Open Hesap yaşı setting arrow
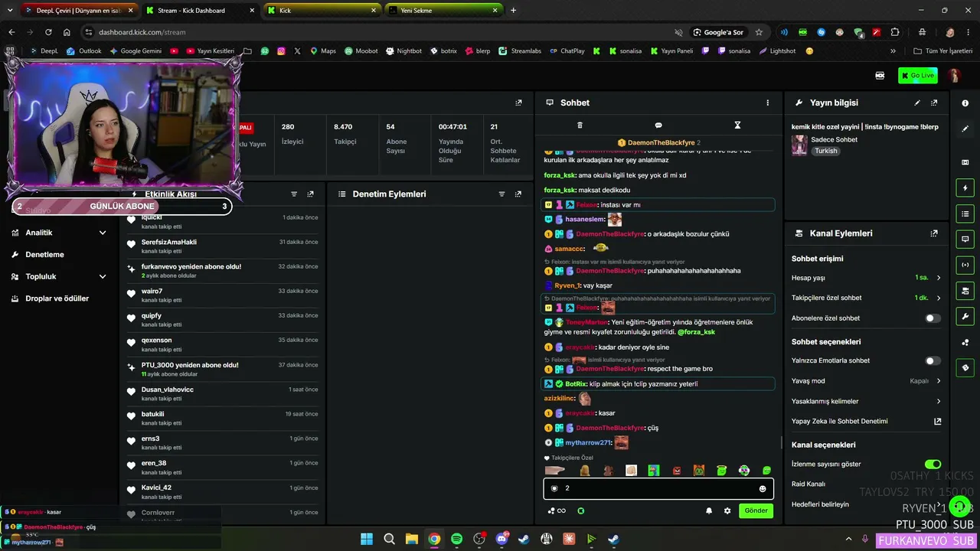980x551 pixels. (939, 278)
